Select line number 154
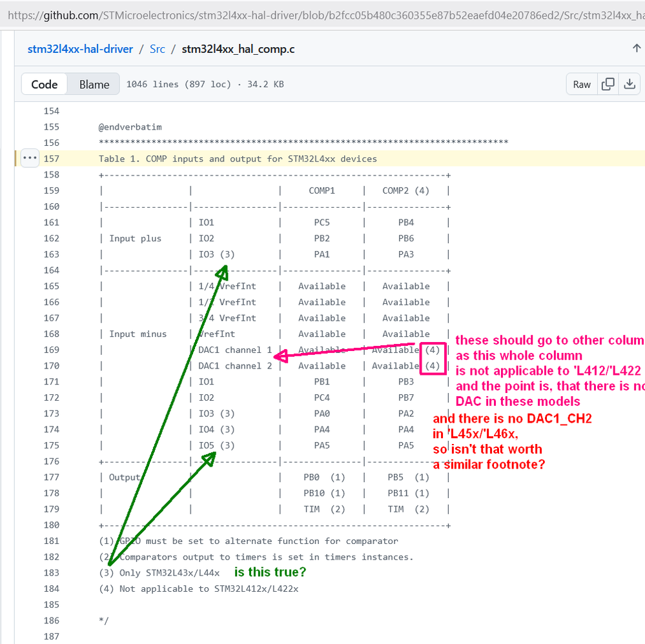645x644 pixels. 52,111
